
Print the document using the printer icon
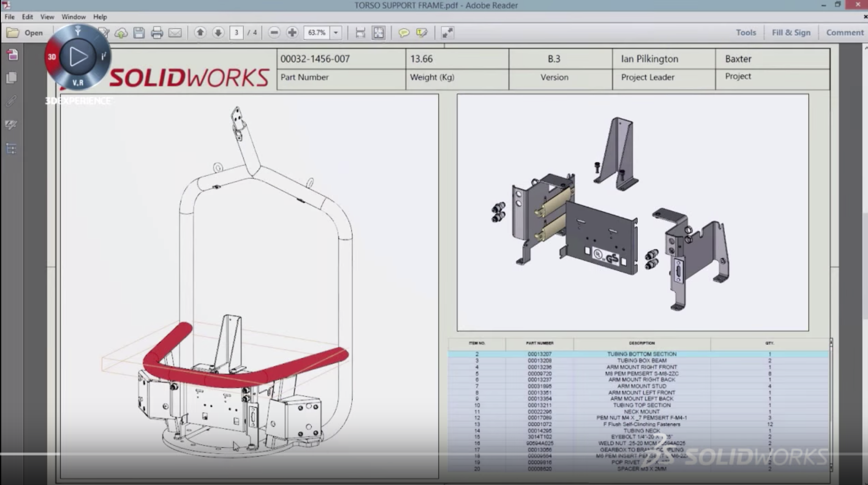(x=157, y=33)
